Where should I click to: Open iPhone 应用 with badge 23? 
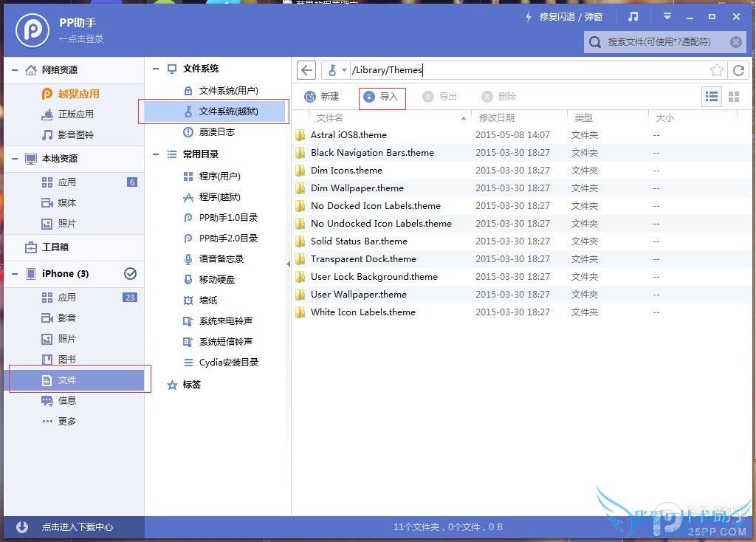coord(74,298)
